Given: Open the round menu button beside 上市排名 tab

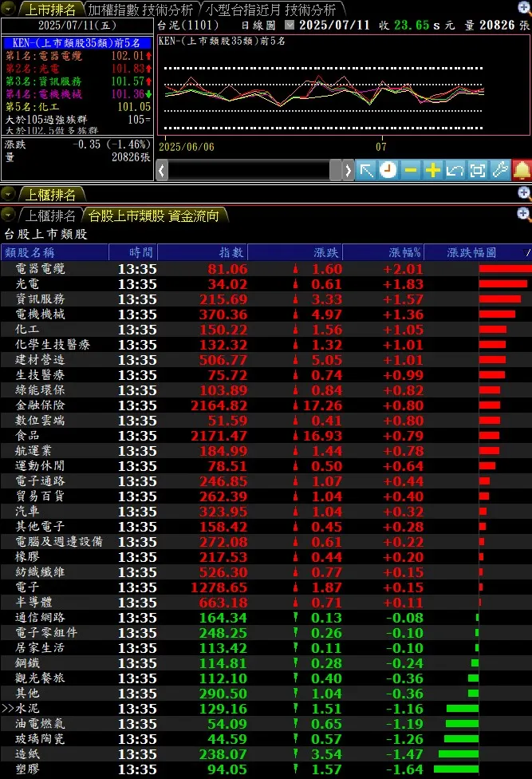Looking at the screenshot, I should [9, 9].
